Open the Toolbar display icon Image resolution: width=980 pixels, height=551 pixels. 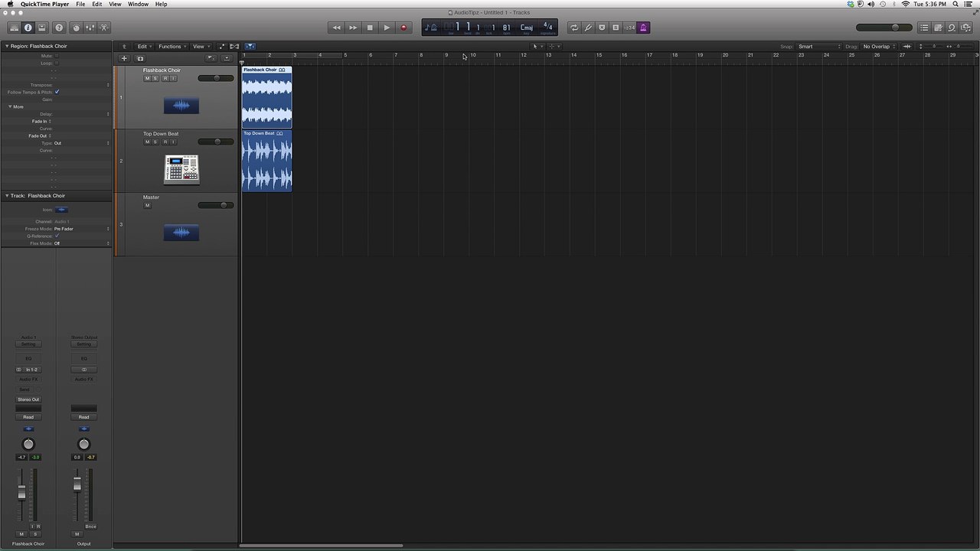pos(42,28)
